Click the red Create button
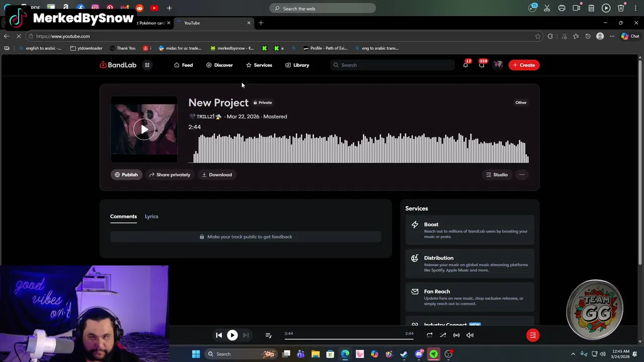This screenshot has height=362, width=644. tap(524, 65)
